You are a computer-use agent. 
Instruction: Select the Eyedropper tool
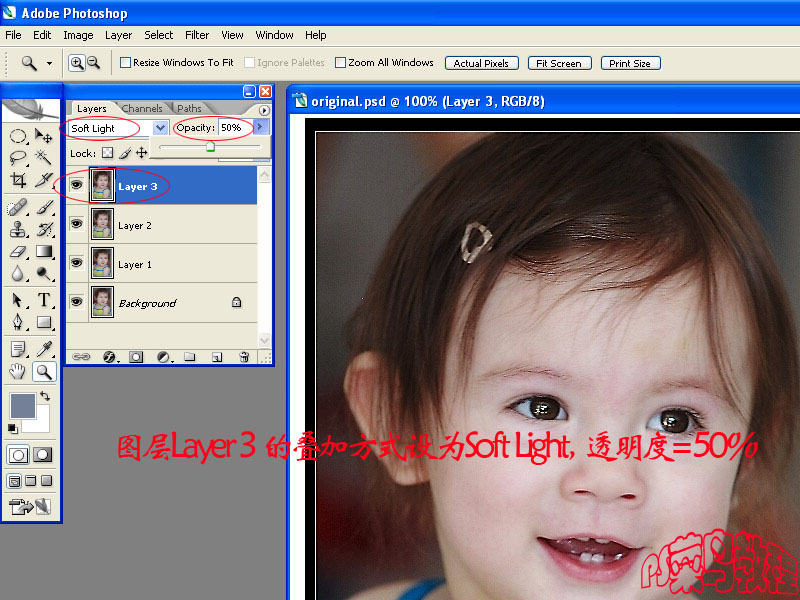click(43, 349)
